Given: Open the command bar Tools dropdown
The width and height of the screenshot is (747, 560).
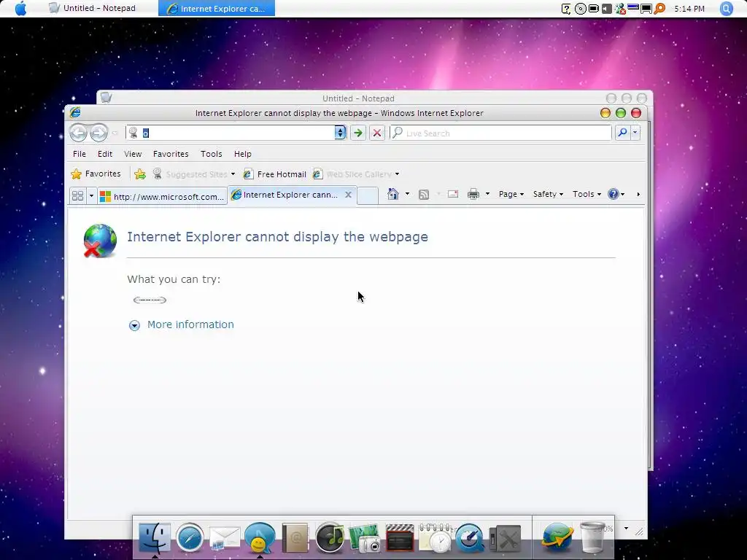Looking at the screenshot, I should (587, 194).
